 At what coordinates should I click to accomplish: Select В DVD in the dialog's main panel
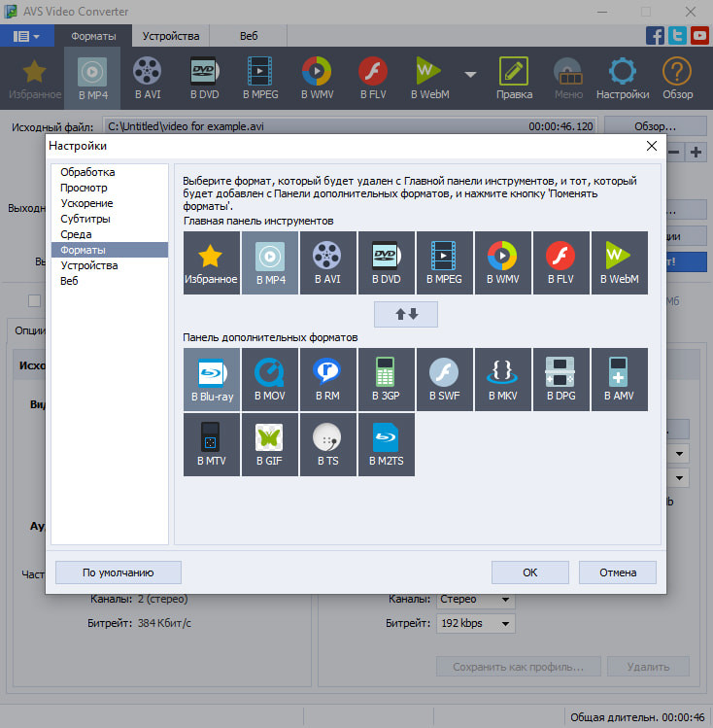(x=387, y=262)
